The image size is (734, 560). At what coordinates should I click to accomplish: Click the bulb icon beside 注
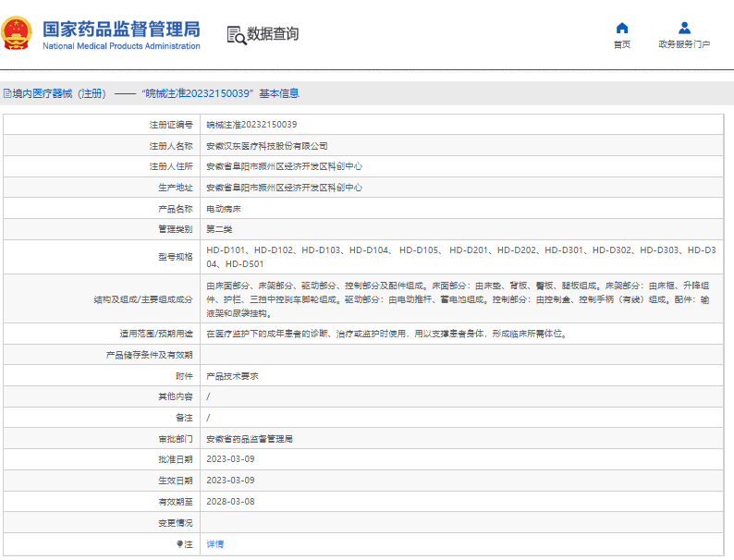click(x=179, y=543)
